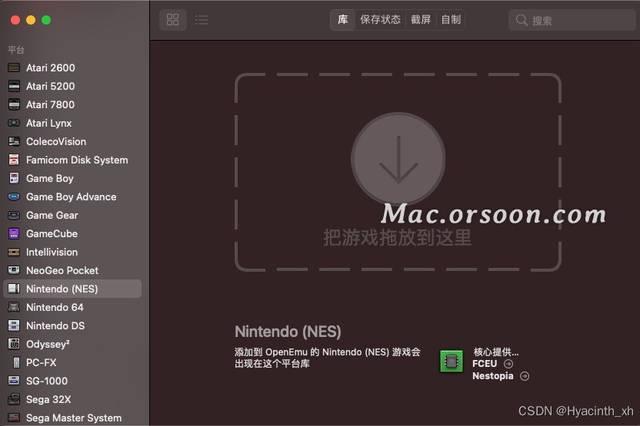Select NeoGeo Pocket platform
This screenshot has width=640, height=426.
click(x=62, y=270)
